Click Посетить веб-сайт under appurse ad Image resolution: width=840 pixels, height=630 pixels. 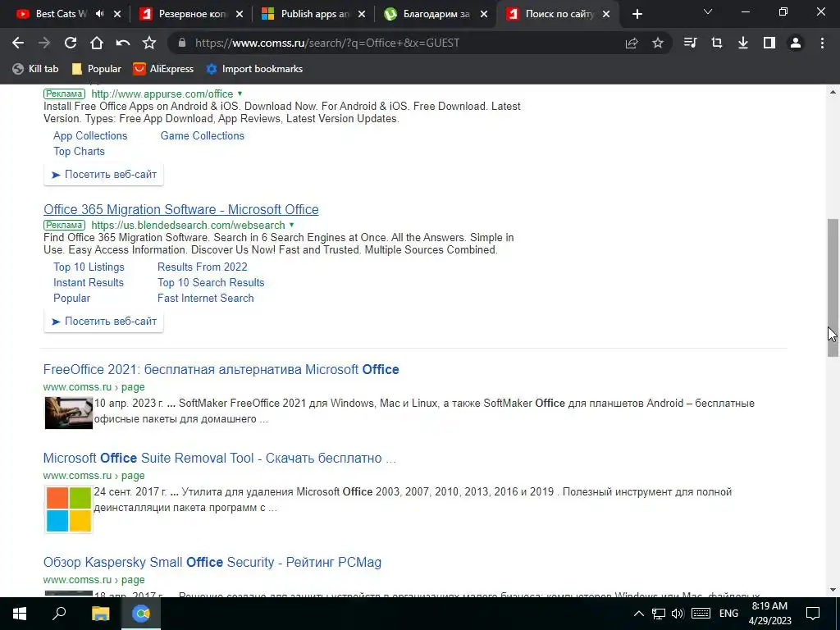(104, 174)
